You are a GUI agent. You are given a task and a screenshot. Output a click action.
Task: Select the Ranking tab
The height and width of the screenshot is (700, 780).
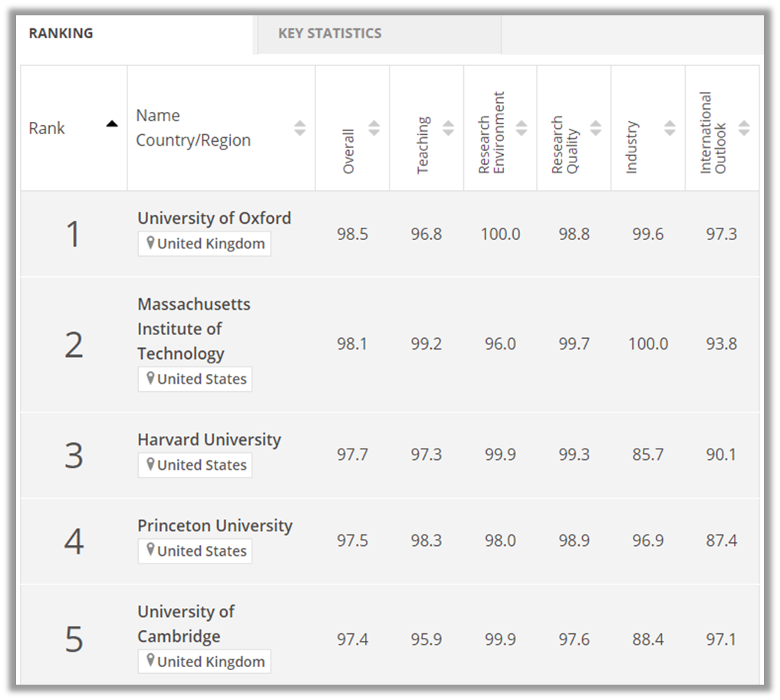tap(61, 34)
